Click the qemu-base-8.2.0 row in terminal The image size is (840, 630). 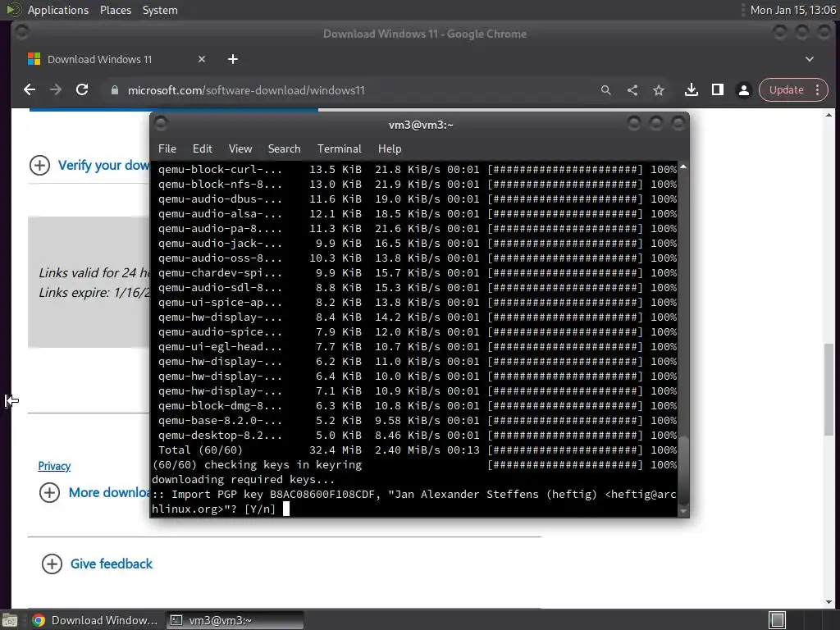tap(414, 421)
